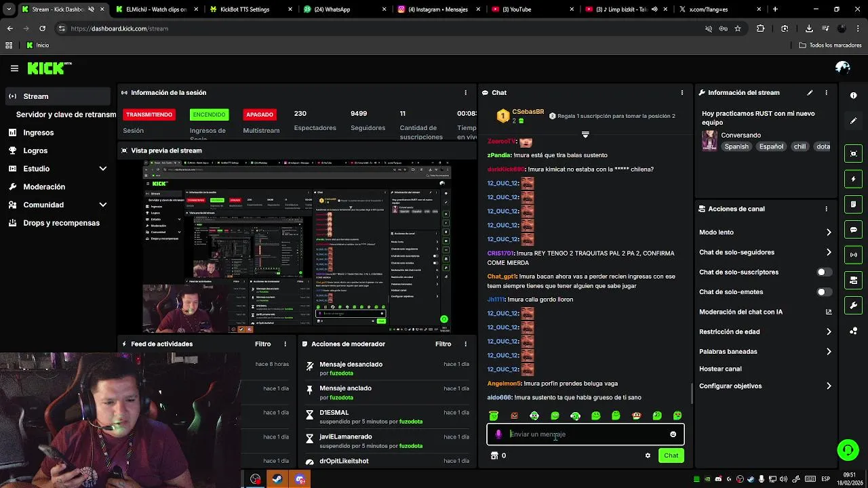Open Configurar objetivos options
Screen dimensions: 868x488
tap(765, 386)
